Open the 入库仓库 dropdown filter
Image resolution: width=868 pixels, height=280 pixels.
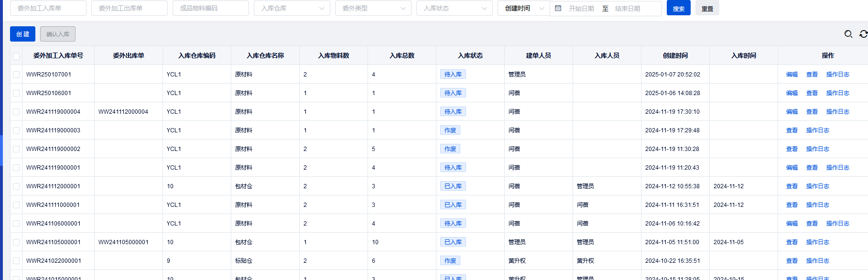point(292,8)
